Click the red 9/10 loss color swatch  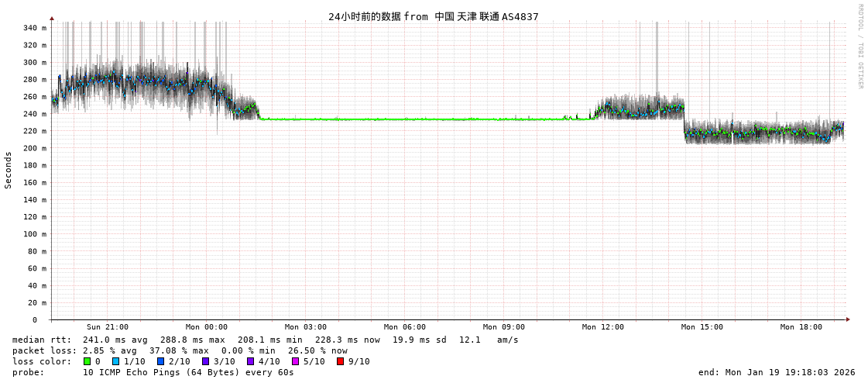[341, 361]
